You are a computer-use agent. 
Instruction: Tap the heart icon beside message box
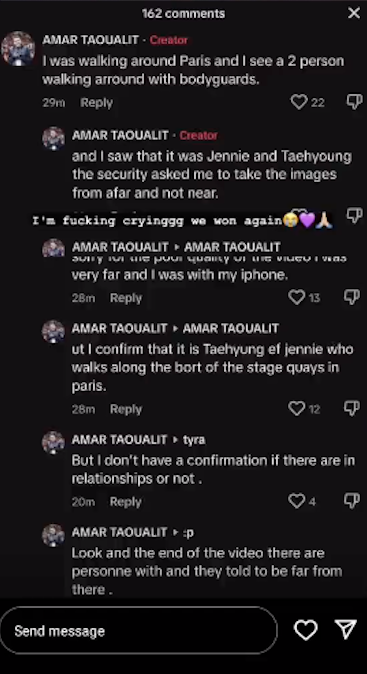point(306,630)
